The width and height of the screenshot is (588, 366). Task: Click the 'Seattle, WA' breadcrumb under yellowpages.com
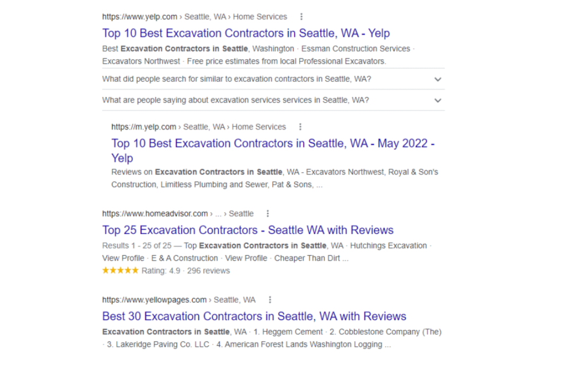[234, 299]
